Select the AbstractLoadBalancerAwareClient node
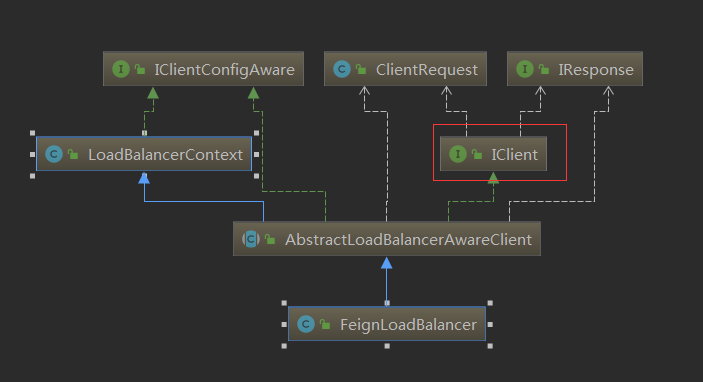The height and width of the screenshot is (382, 703). point(387,239)
